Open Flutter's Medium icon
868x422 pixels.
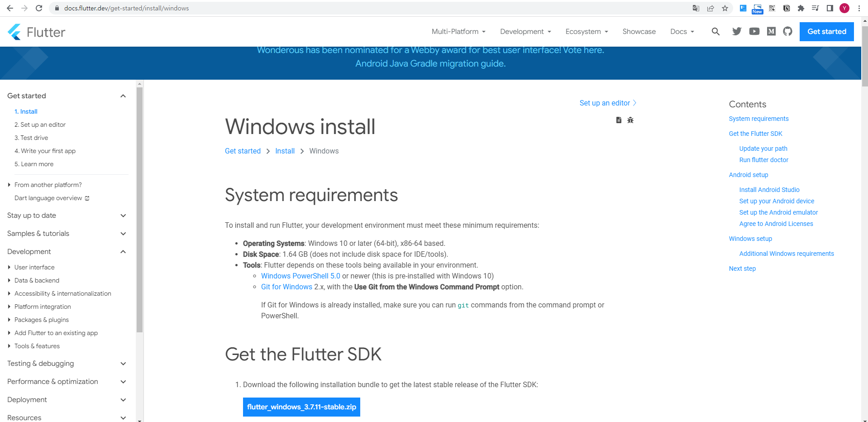pos(771,31)
